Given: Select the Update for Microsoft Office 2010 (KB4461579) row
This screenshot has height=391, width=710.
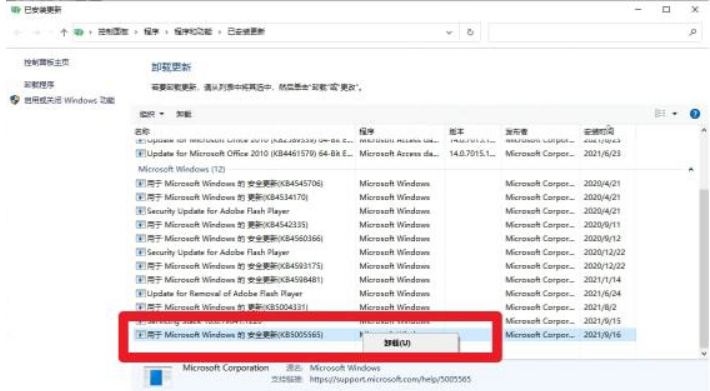Looking at the screenshot, I should pos(385,154).
